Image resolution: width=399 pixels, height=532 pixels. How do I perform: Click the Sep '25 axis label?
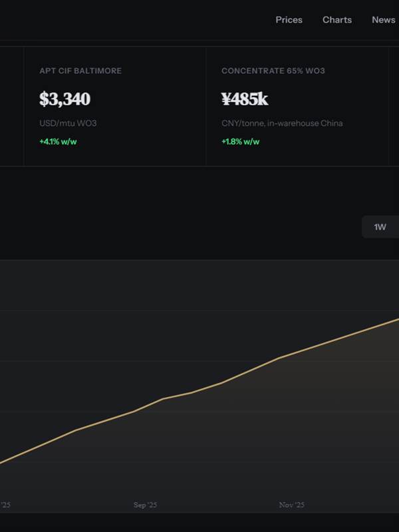144,505
